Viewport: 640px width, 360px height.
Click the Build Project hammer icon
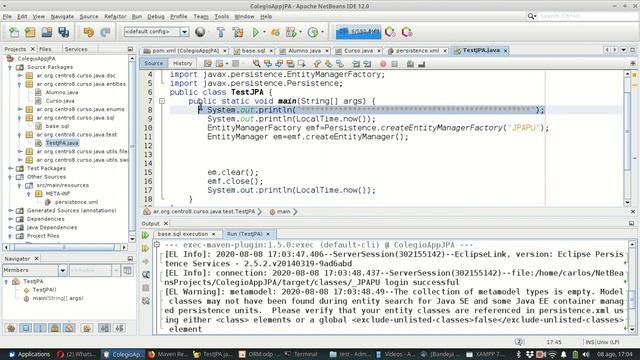pos(220,32)
